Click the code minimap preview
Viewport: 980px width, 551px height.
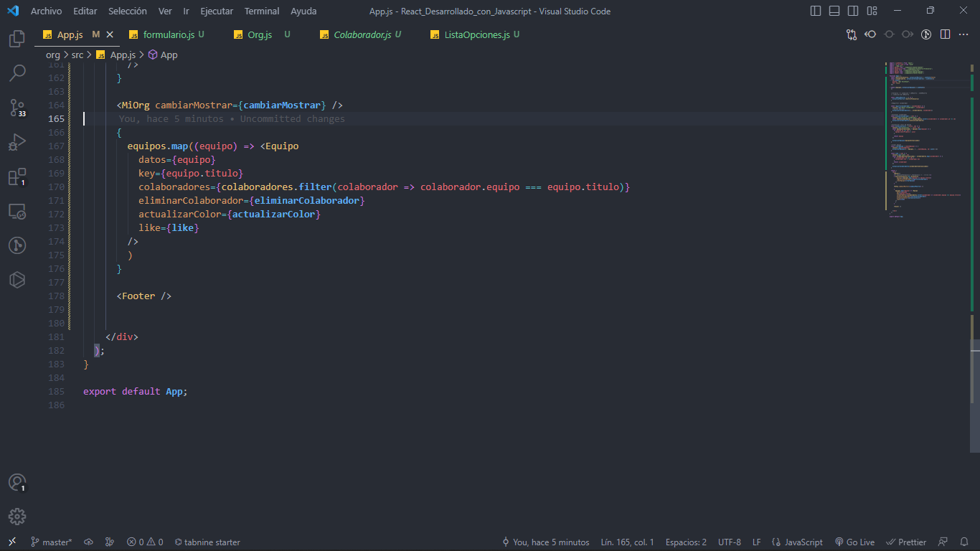(928, 140)
